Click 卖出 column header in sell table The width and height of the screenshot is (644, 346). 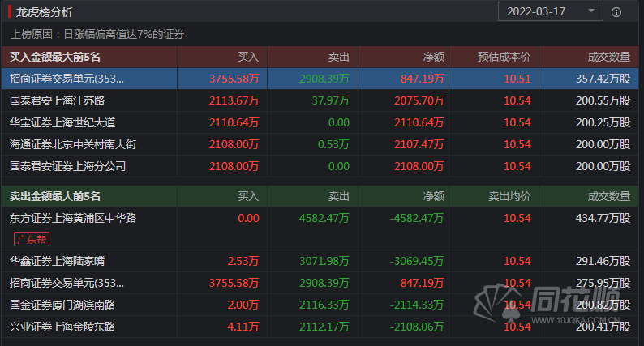point(339,196)
